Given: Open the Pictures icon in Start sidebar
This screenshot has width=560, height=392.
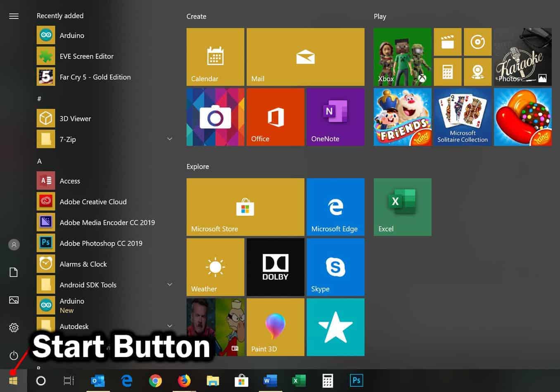Looking at the screenshot, I should [14, 300].
